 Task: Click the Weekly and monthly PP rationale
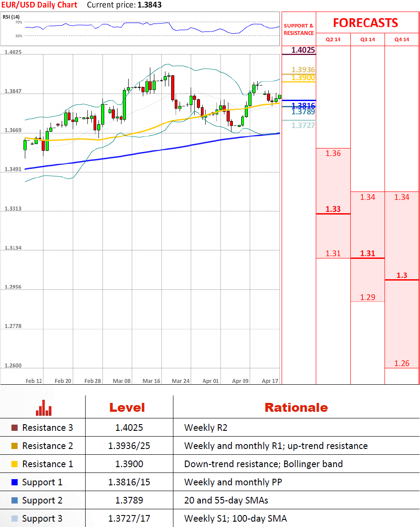233,482
